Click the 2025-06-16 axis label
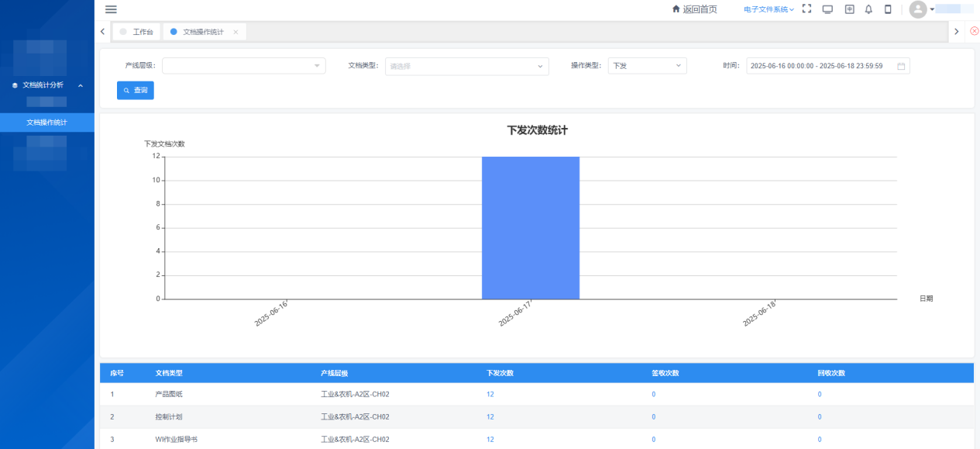The height and width of the screenshot is (449, 980). click(272, 313)
